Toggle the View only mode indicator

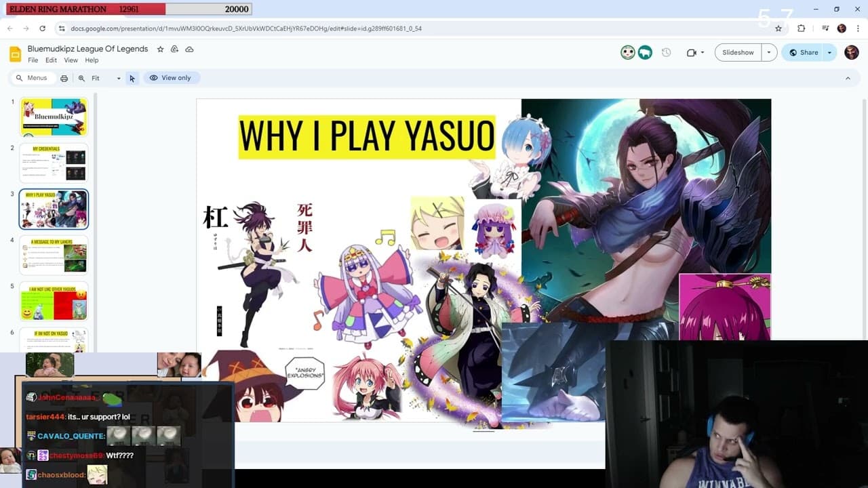(172, 77)
